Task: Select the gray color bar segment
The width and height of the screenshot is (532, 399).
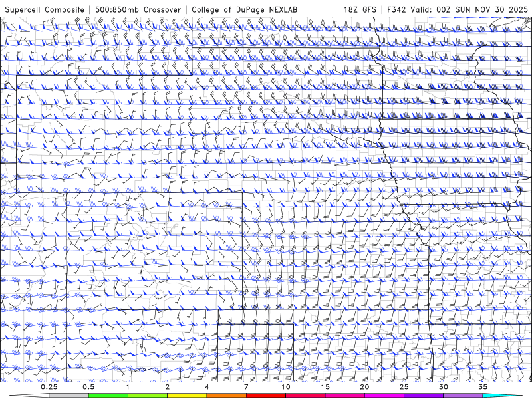Action: click(69, 396)
